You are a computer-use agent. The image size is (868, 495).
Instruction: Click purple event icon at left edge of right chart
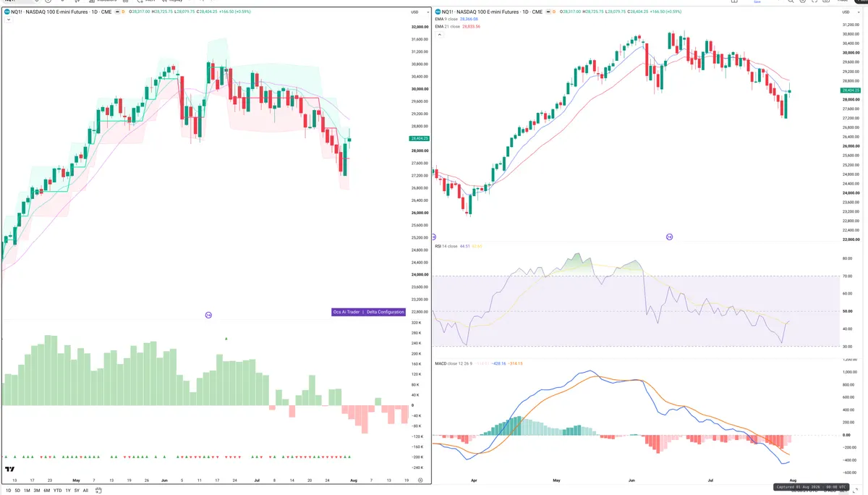pyautogui.click(x=434, y=237)
